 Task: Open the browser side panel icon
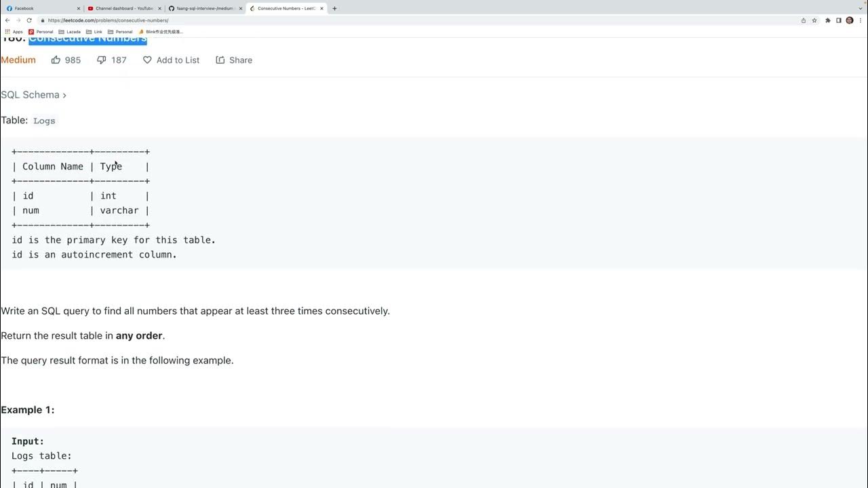point(839,20)
